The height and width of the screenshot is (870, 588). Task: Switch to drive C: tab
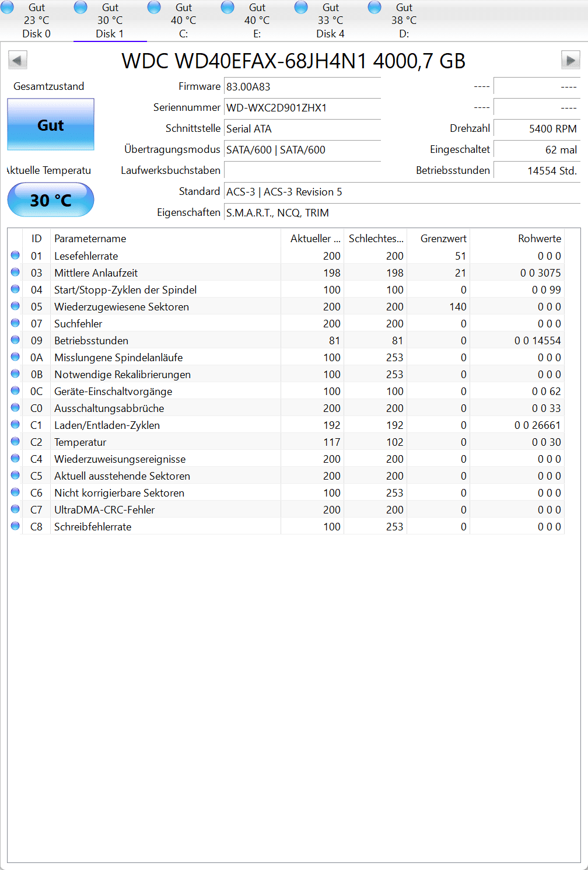click(184, 20)
